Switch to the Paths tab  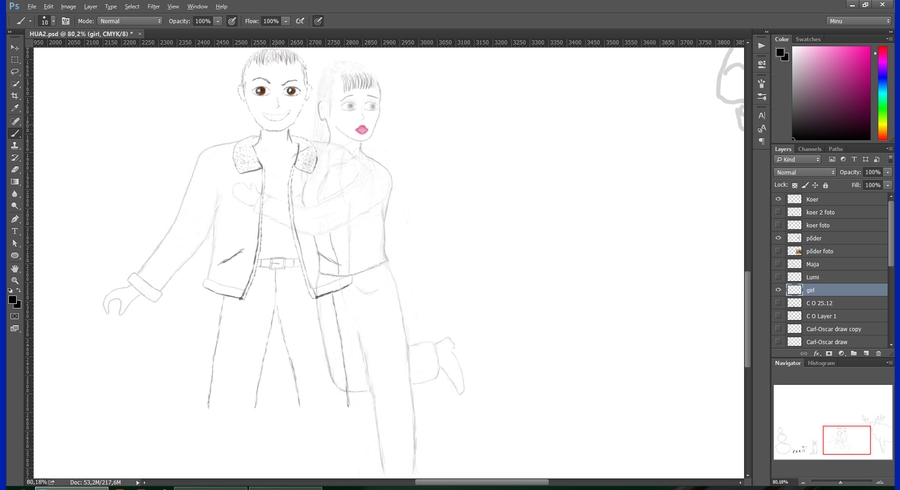point(835,149)
